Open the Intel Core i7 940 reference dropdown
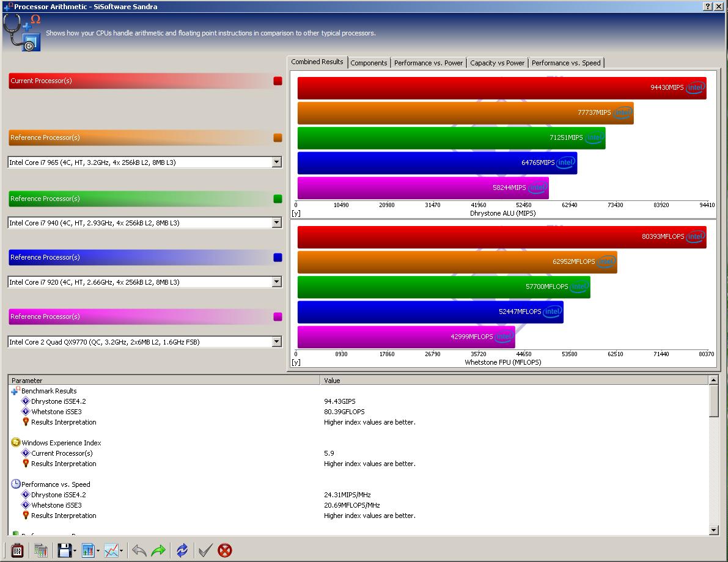This screenshot has height=562, width=728. (x=277, y=223)
